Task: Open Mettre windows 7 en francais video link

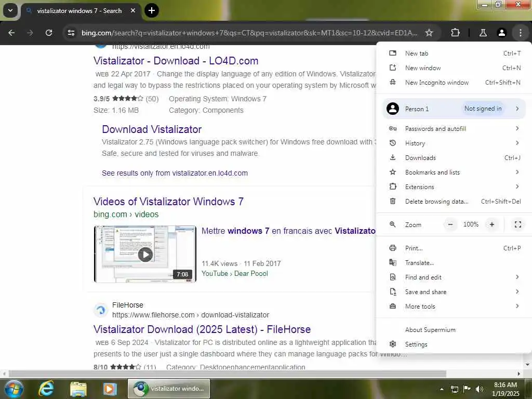Action: [x=288, y=231]
